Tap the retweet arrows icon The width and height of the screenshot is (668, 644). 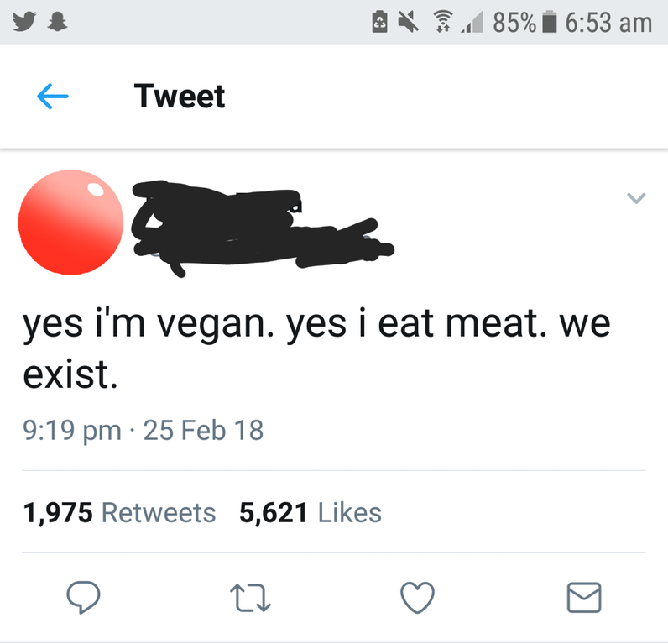pyautogui.click(x=250, y=598)
